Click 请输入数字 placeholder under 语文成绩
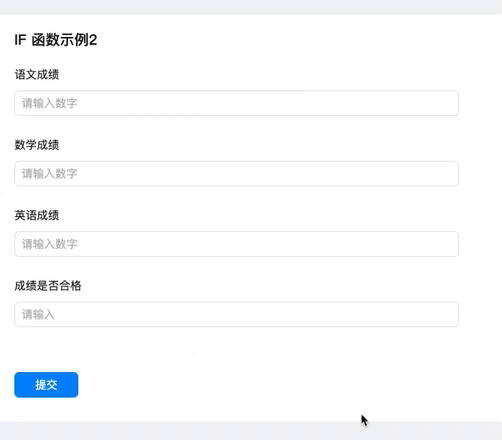The image size is (502, 440). coord(49,103)
